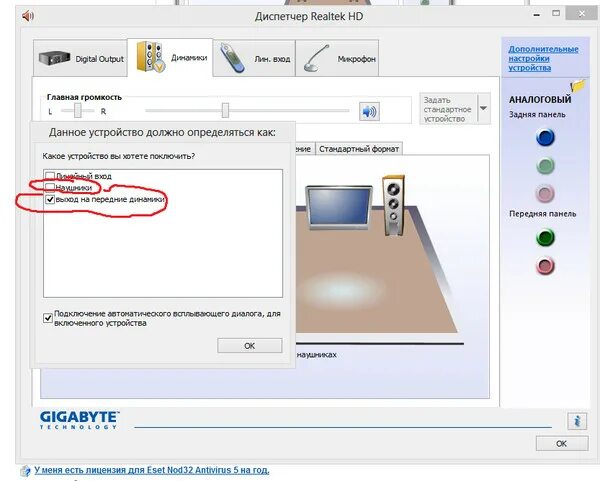The image size is (600, 481).
Task: Click the Задняя панель label
Action: [x=537, y=114]
